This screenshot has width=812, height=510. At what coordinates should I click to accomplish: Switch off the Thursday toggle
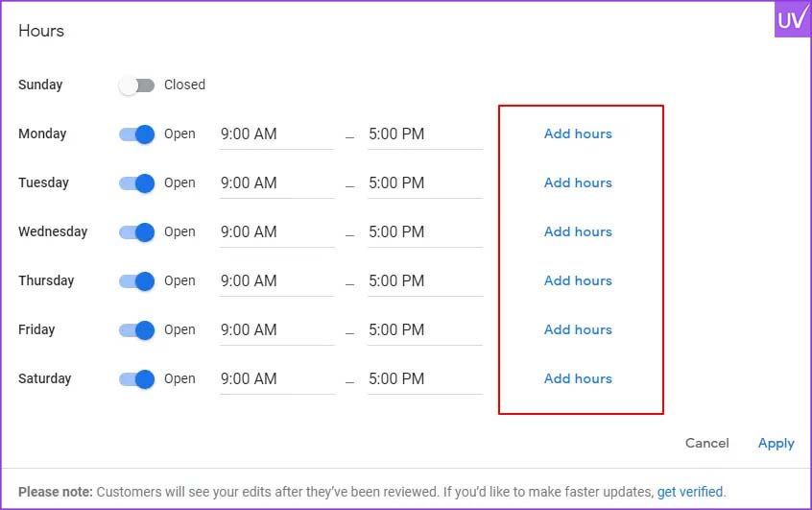[136, 280]
